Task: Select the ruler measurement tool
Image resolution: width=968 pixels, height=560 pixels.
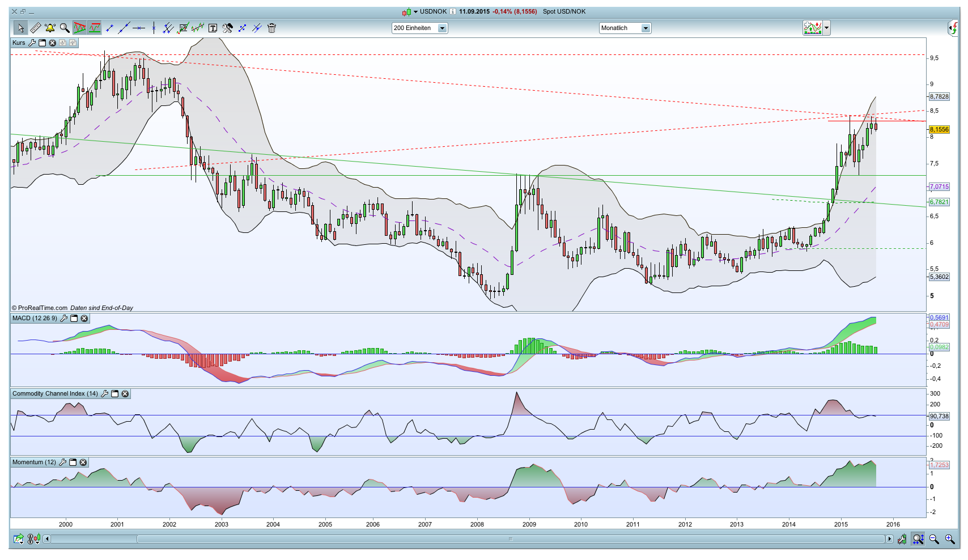Action: click(35, 28)
